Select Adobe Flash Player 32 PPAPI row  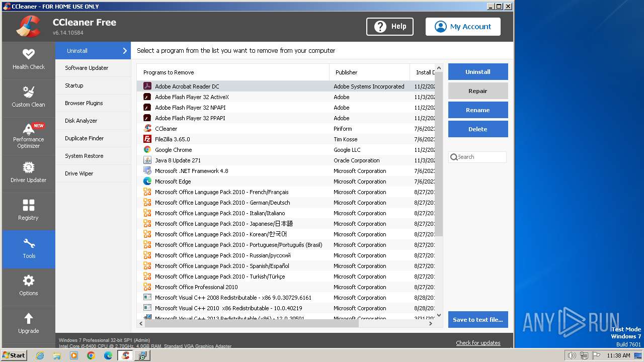pos(286,118)
